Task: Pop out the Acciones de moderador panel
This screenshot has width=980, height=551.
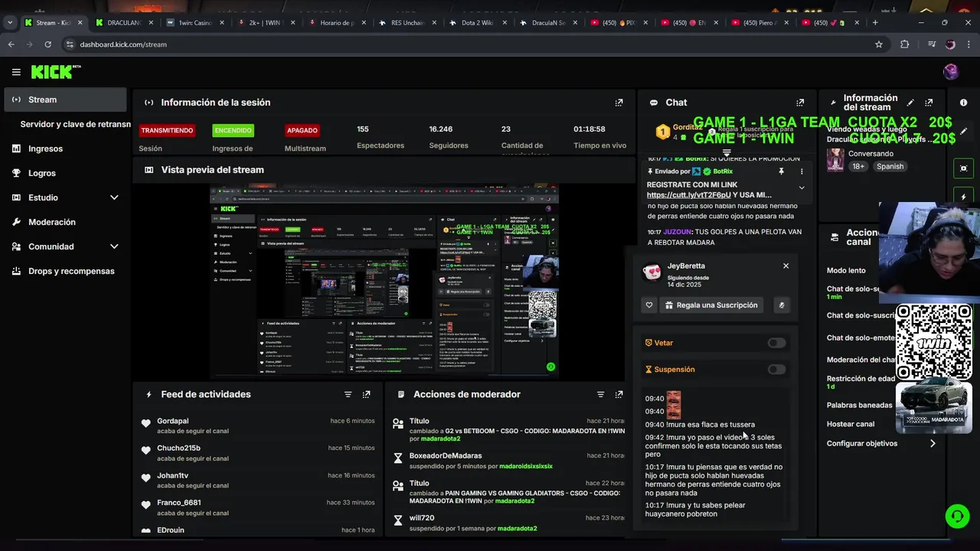Action: (619, 395)
